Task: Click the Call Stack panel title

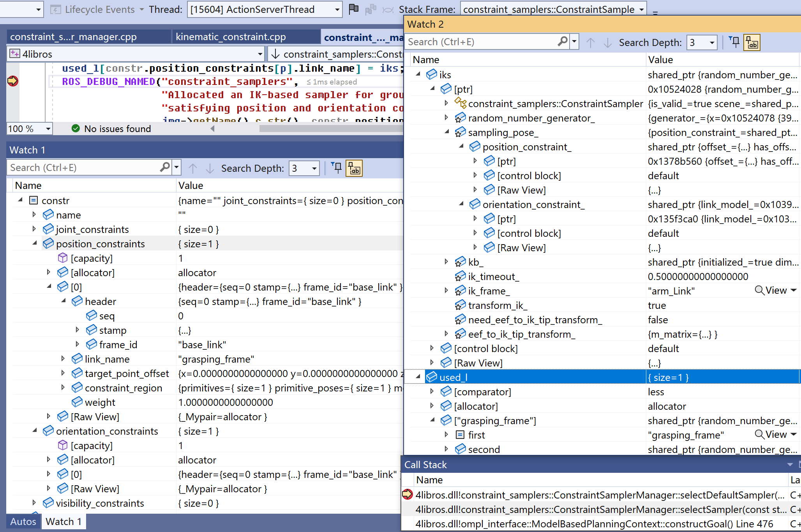Action: pos(425,465)
